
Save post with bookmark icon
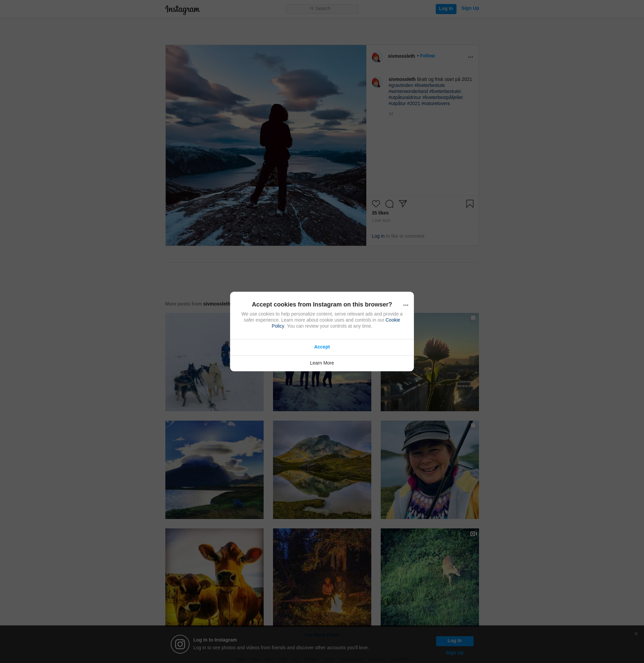tap(470, 204)
